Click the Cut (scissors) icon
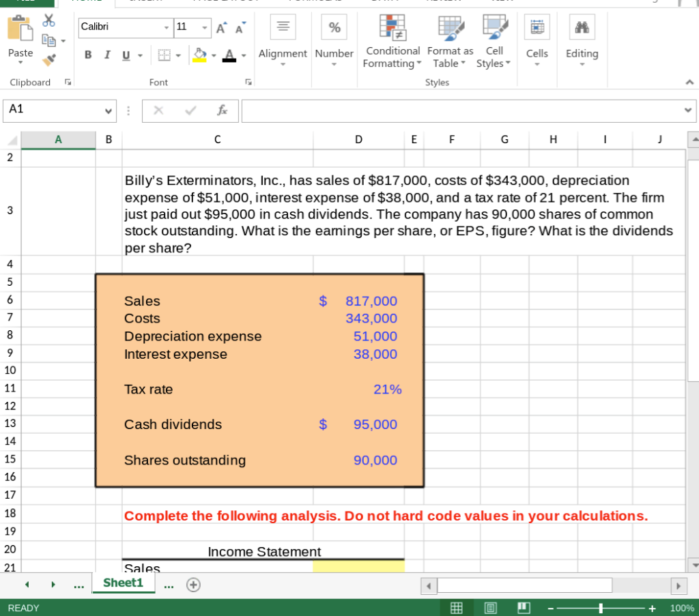Image resolution: width=699 pixels, height=616 pixels. point(48,18)
